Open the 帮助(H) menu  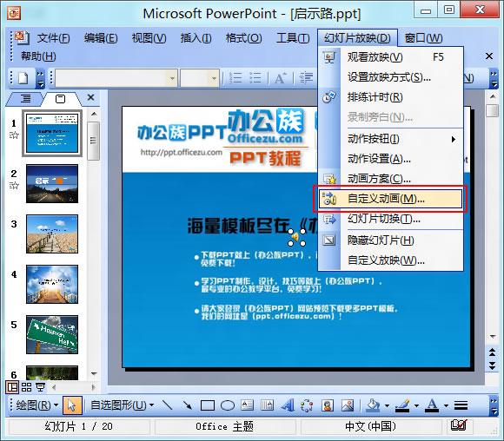pos(38,56)
